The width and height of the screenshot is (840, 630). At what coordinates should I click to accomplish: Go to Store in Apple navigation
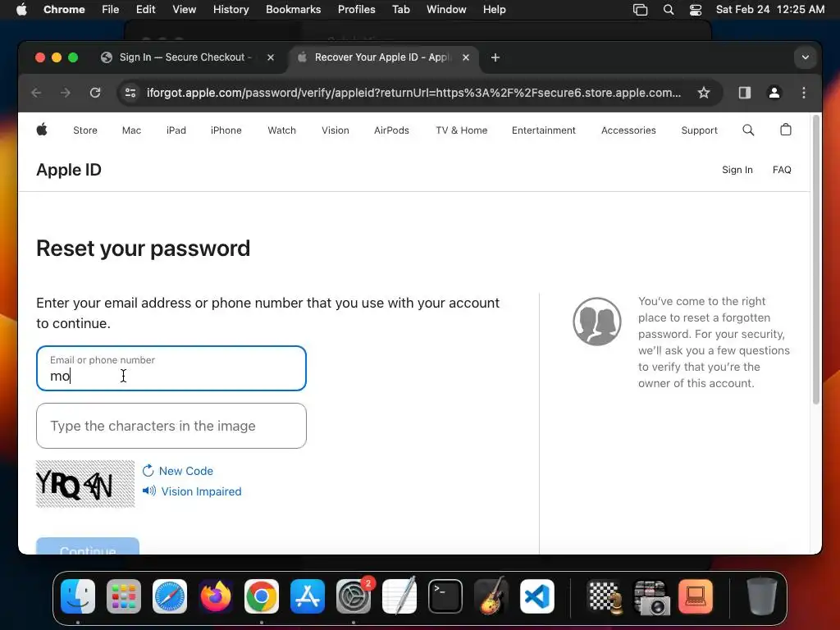85,130
